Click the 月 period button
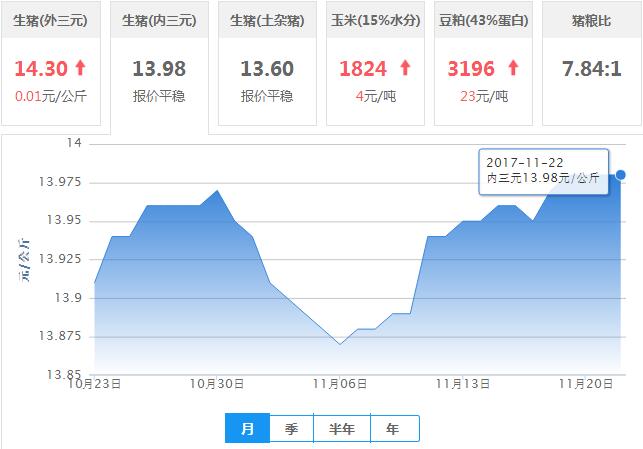The image size is (643, 449). pyautogui.click(x=247, y=428)
